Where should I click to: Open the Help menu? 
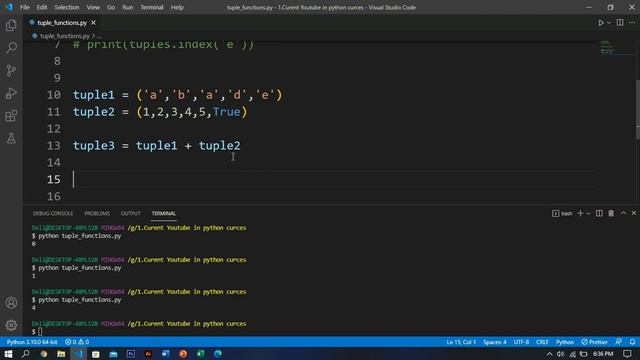pos(177,7)
